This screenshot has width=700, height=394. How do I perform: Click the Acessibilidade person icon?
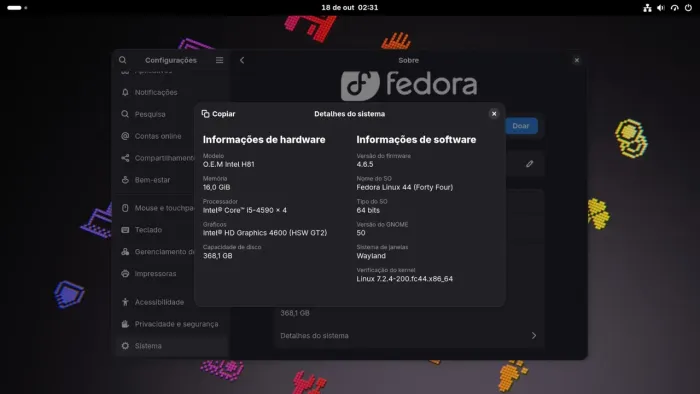(125, 302)
